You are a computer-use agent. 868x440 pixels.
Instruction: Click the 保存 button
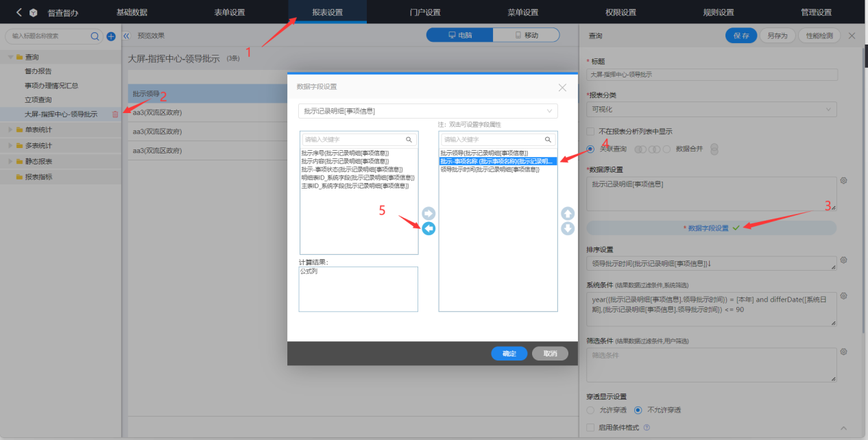click(741, 36)
